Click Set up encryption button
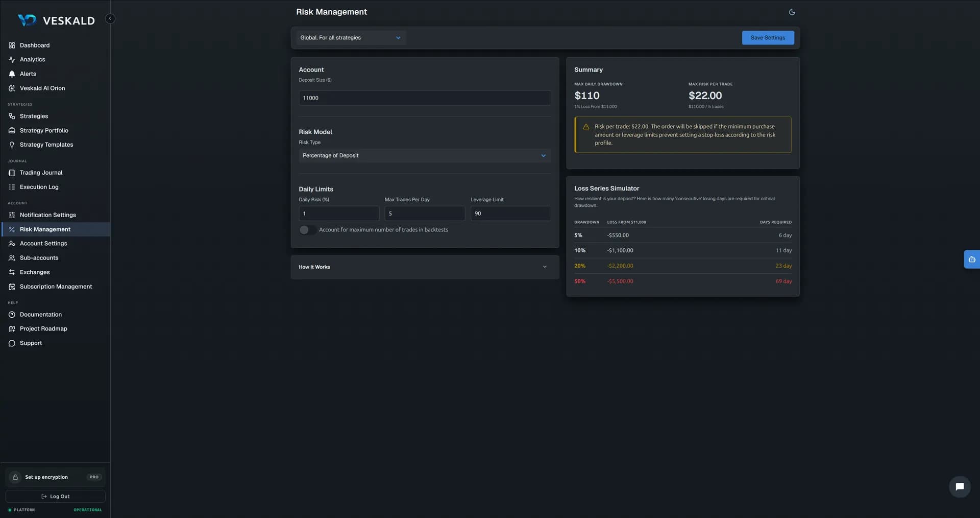Screen dimensions: 980x518 click(x=55, y=477)
